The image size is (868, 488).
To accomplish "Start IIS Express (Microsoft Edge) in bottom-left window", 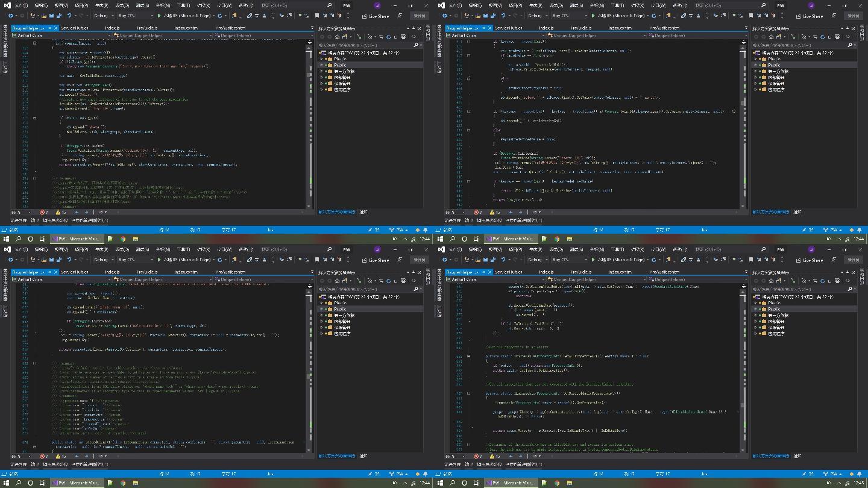I will (x=186, y=260).
